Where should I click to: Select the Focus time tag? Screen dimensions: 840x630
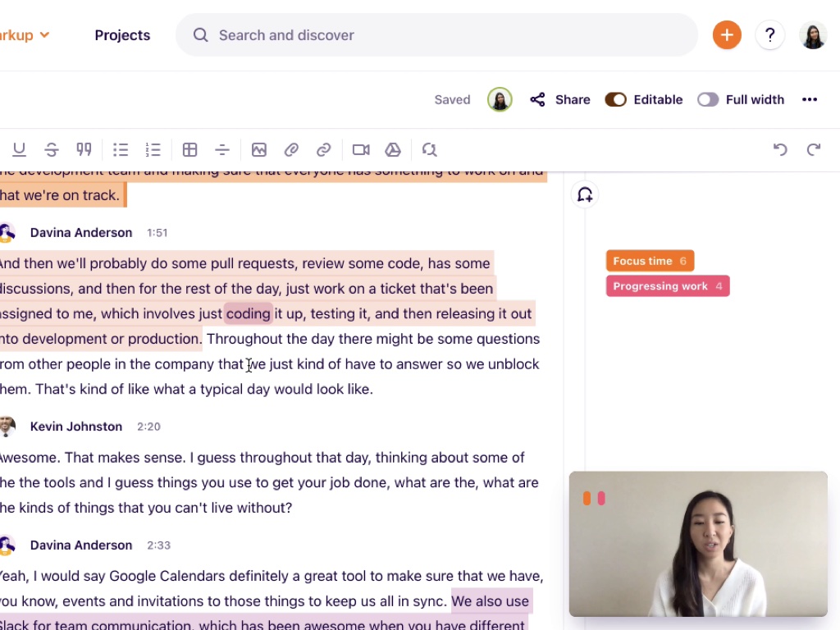click(650, 261)
